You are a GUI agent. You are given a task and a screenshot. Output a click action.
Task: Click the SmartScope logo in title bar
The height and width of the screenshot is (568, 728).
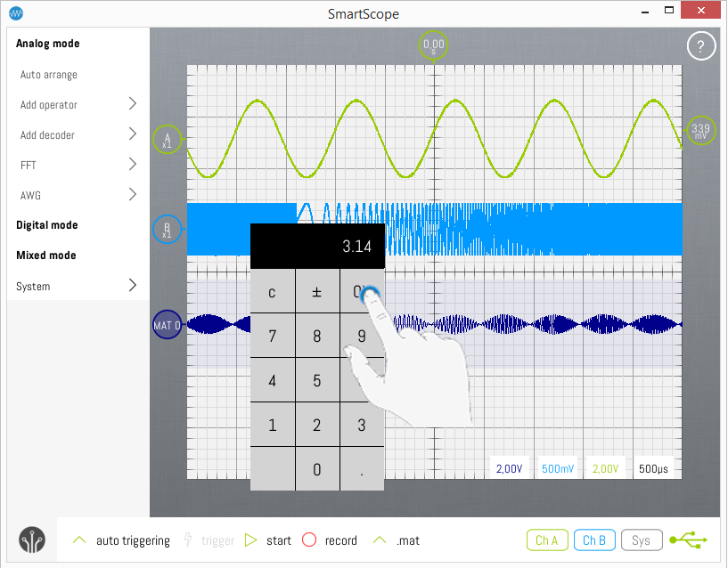pyautogui.click(x=16, y=13)
